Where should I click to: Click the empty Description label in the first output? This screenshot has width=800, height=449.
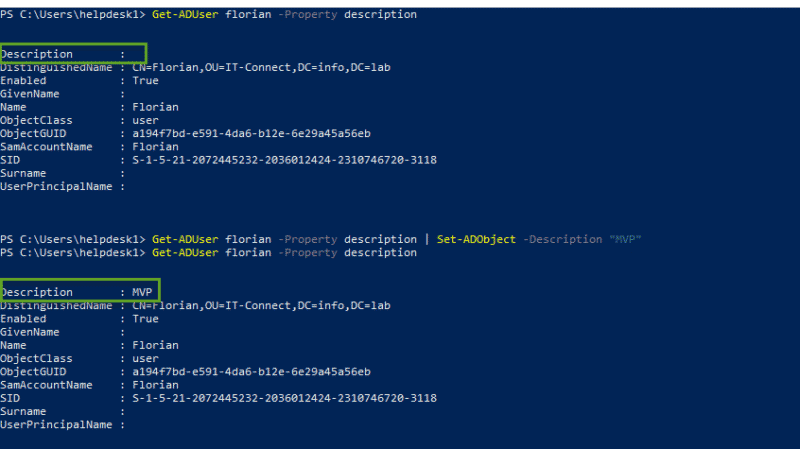pyautogui.click(x=37, y=54)
